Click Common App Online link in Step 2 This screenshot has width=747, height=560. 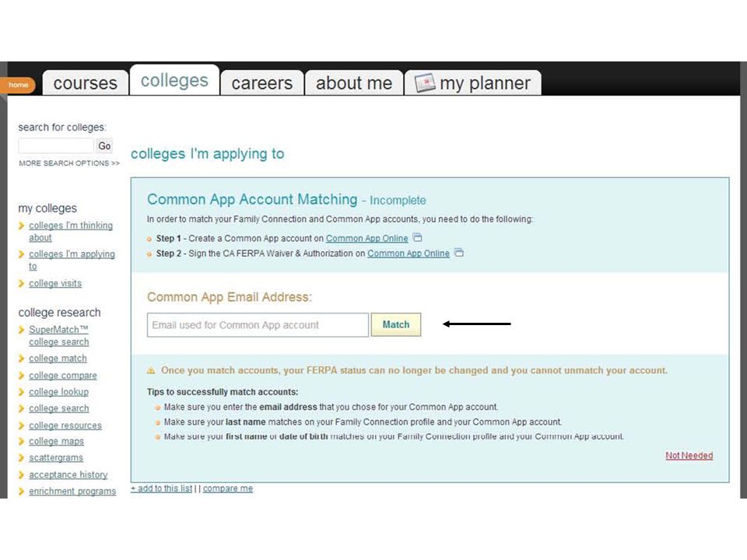(x=409, y=254)
